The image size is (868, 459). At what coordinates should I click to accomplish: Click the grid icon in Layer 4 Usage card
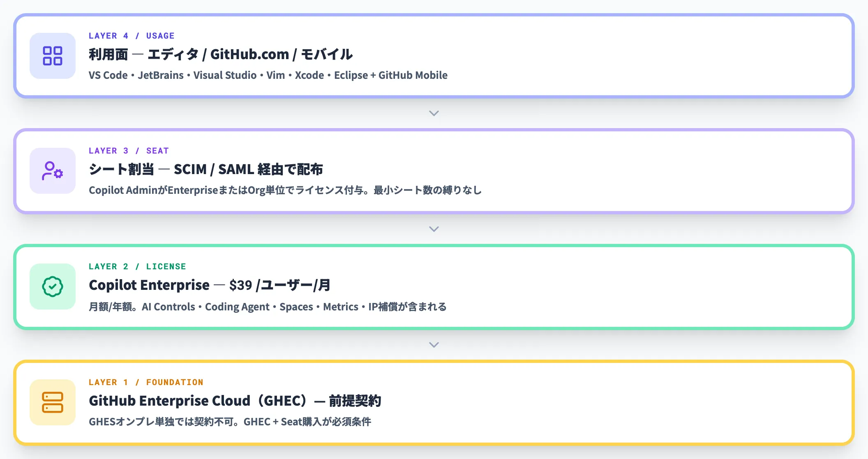(x=53, y=56)
